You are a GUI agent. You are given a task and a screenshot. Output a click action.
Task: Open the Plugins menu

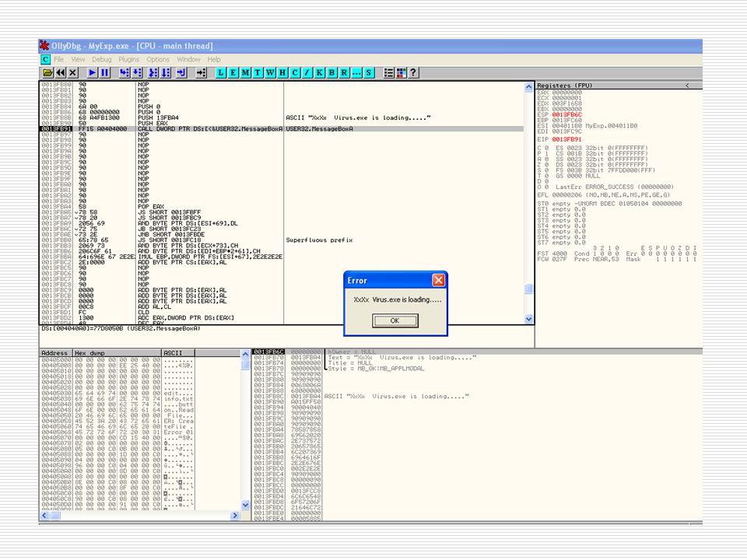coord(128,60)
